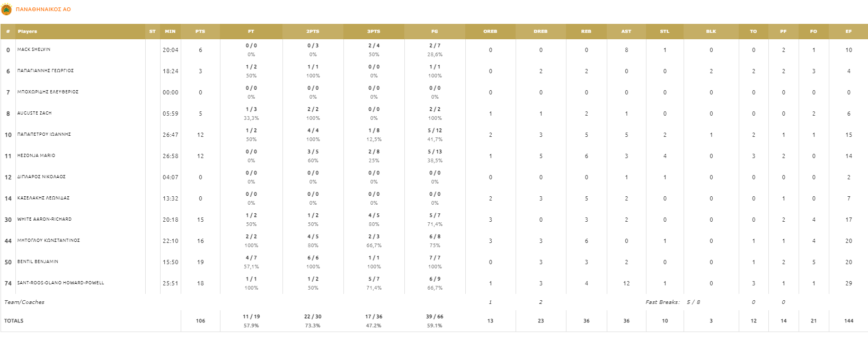868x340 pixels.
Task: Click player WHITE AARON-RICHARD
Action: pyautogui.click(x=44, y=219)
